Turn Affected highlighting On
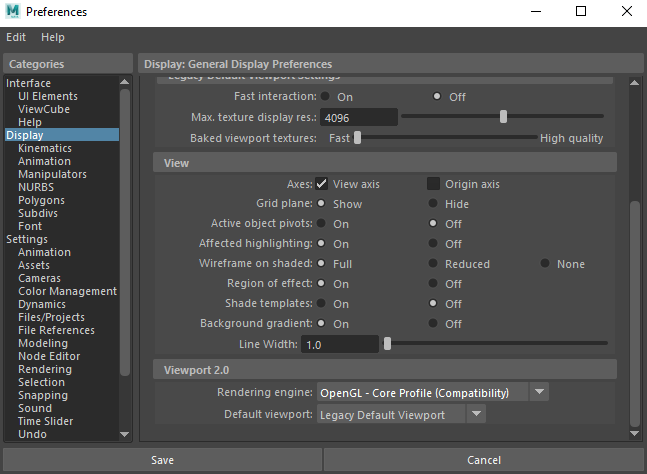Screen dimensions: 647x474 tap(321, 243)
